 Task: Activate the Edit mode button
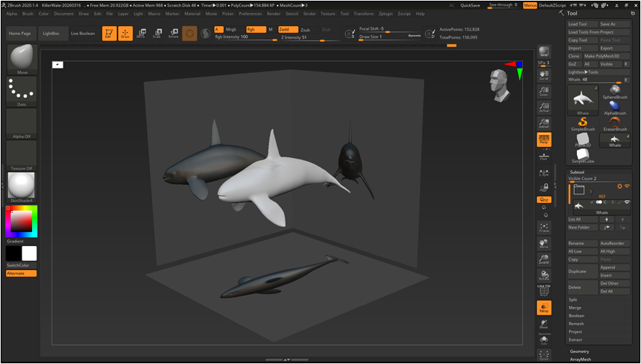click(x=109, y=33)
